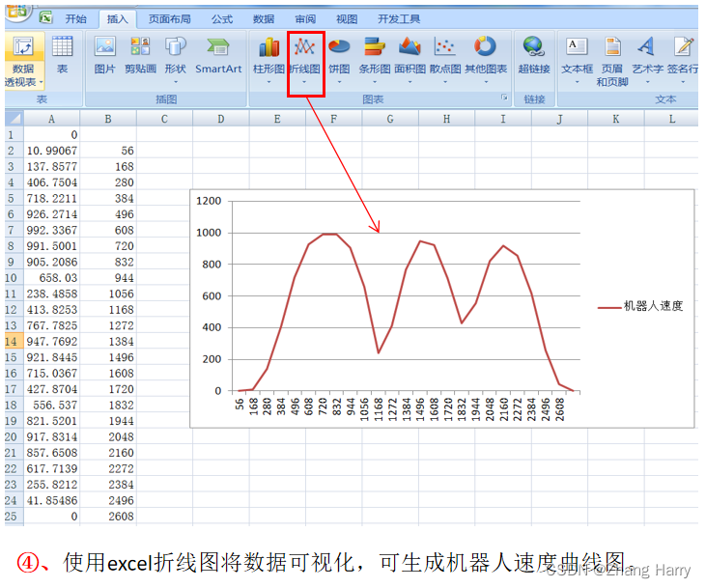
Task: Click cell B2 with value 56
Action: tap(108, 151)
